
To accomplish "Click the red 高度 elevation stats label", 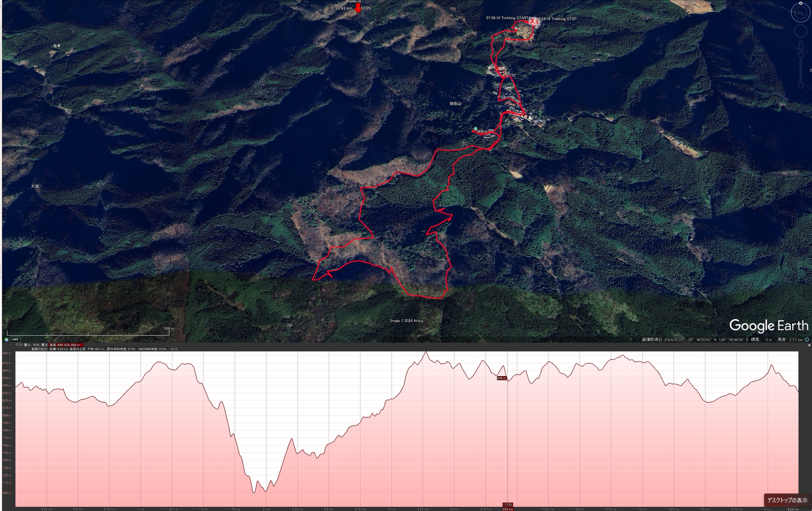I will [x=67, y=345].
